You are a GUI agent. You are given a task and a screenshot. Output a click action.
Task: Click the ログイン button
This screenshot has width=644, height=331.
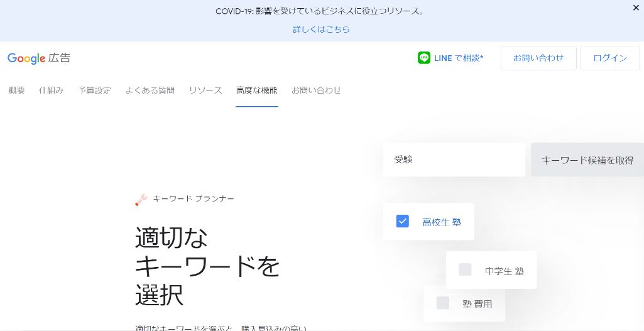610,58
